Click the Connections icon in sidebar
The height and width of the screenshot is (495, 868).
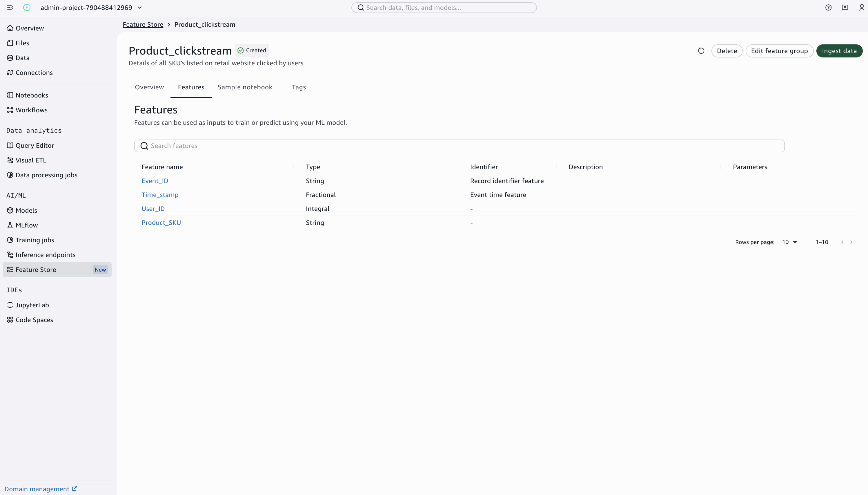(10, 73)
